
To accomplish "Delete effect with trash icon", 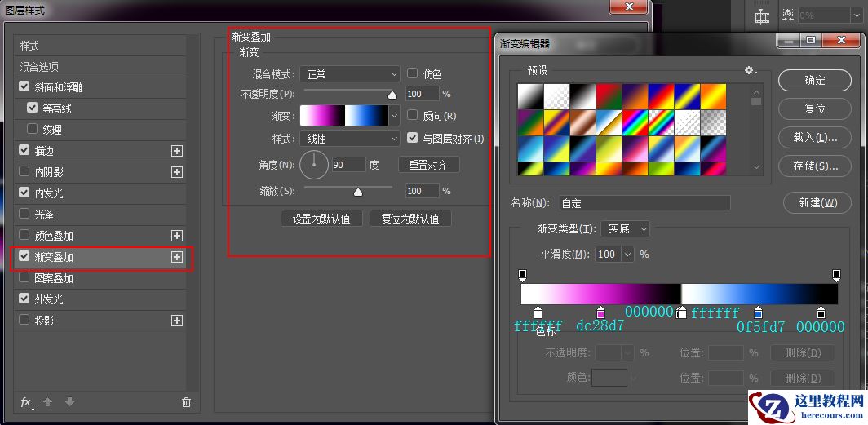I will coord(187,402).
